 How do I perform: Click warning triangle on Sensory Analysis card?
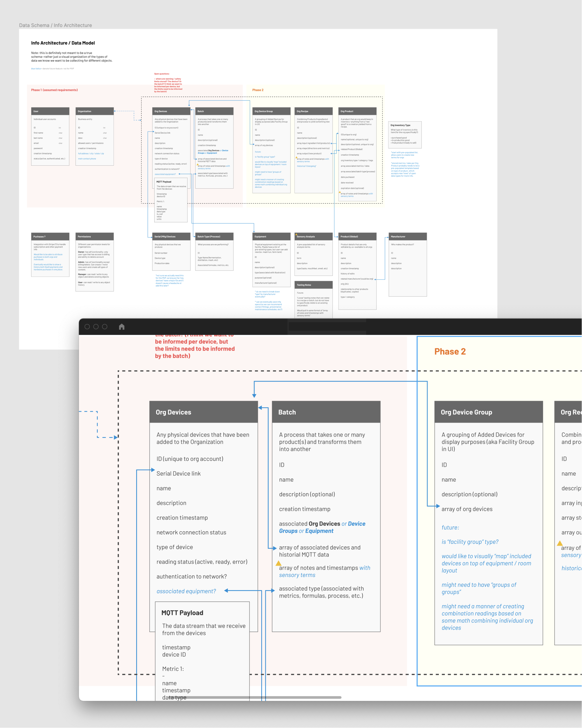point(296,234)
